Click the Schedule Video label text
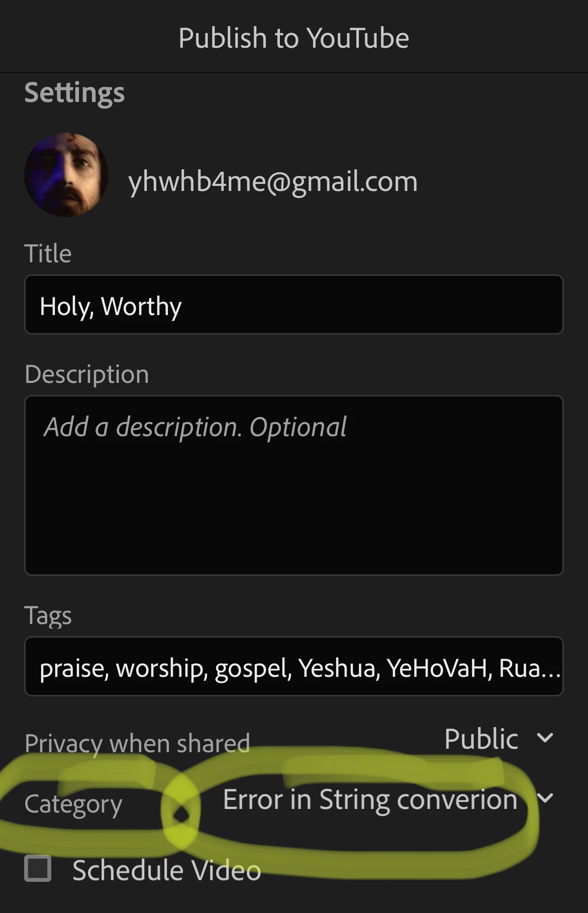 [167, 870]
